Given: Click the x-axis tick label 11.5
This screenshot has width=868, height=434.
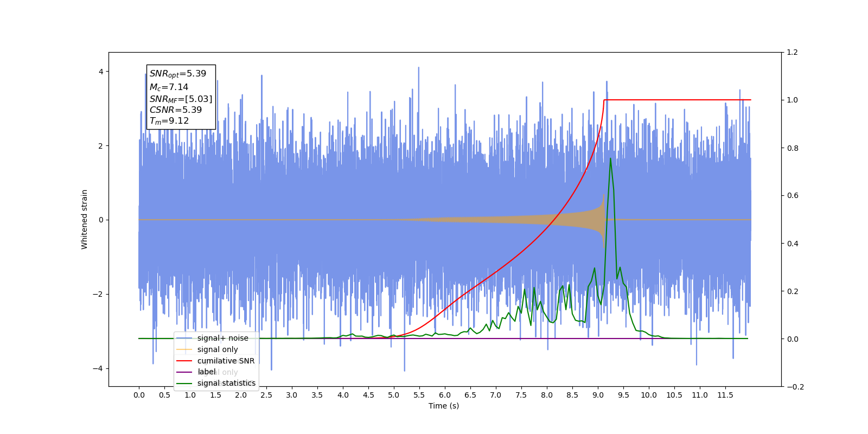Looking at the screenshot, I should [x=725, y=395].
